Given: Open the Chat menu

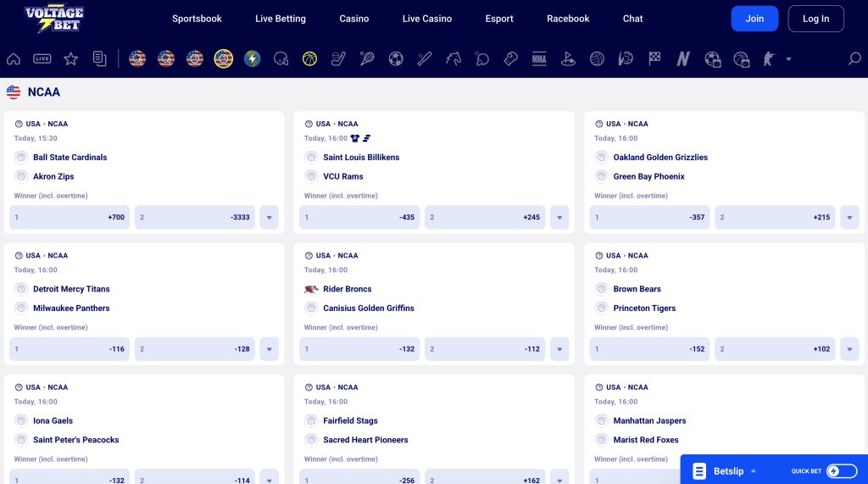Looking at the screenshot, I should 632,19.
